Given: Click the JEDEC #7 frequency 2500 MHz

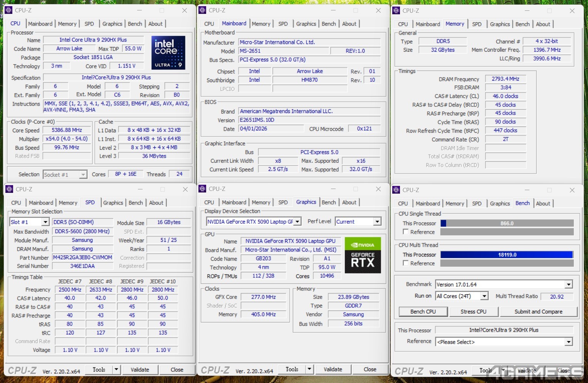Looking at the screenshot, I should point(70,290).
